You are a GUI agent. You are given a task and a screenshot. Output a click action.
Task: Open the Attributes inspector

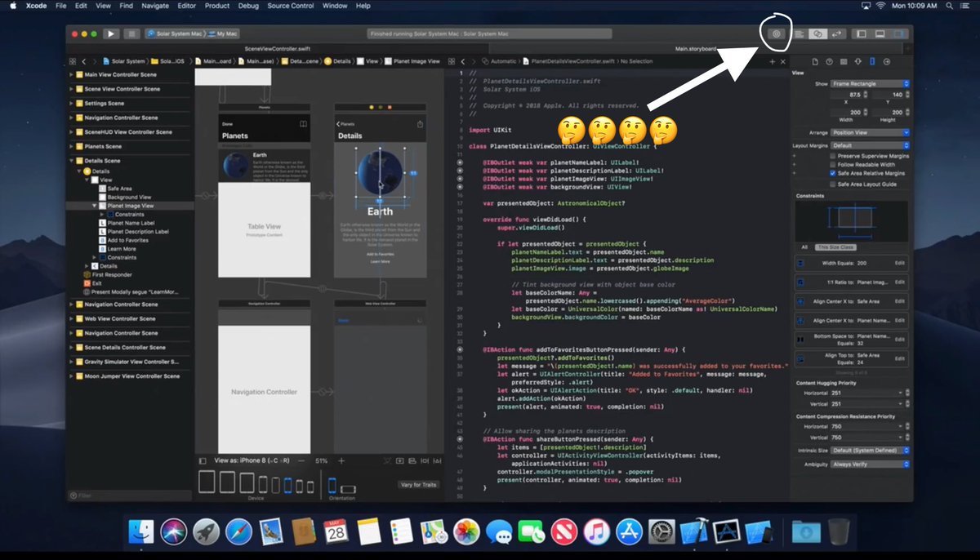coord(857,61)
